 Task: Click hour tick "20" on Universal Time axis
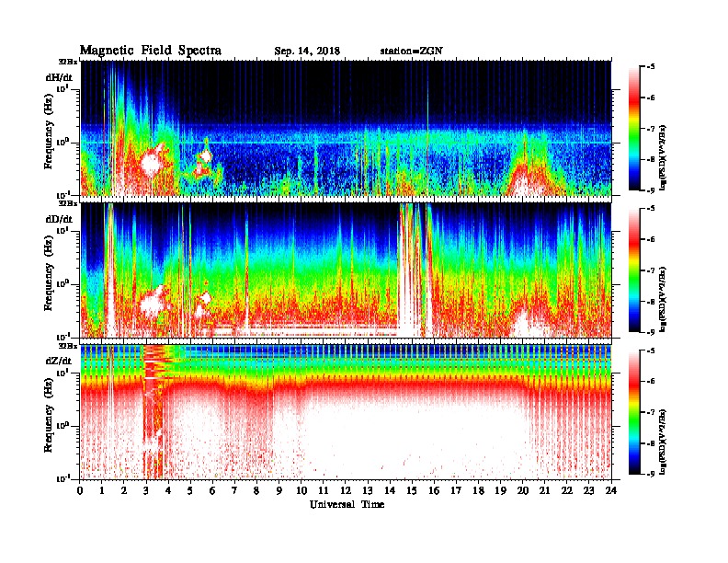pyautogui.click(x=522, y=490)
